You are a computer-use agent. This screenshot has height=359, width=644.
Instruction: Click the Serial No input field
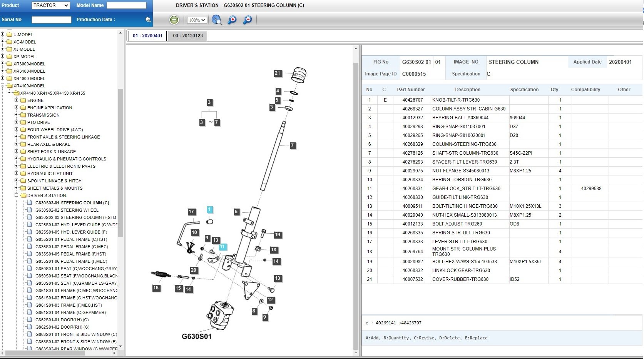point(52,20)
